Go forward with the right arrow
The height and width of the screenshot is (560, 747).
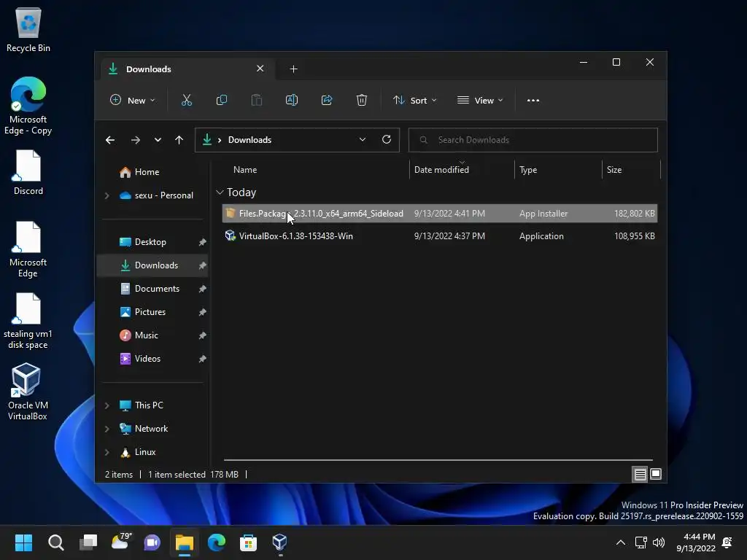coord(135,140)
